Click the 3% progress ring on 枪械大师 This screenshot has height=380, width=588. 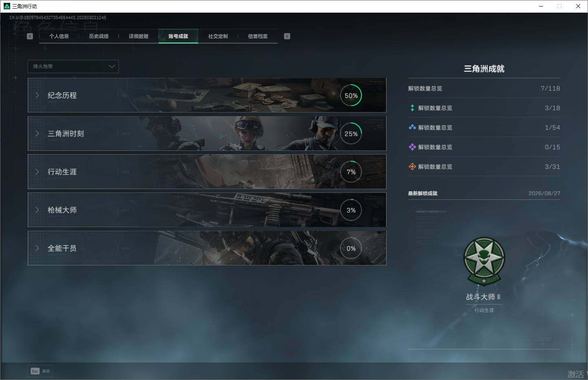tap(351, 210)
